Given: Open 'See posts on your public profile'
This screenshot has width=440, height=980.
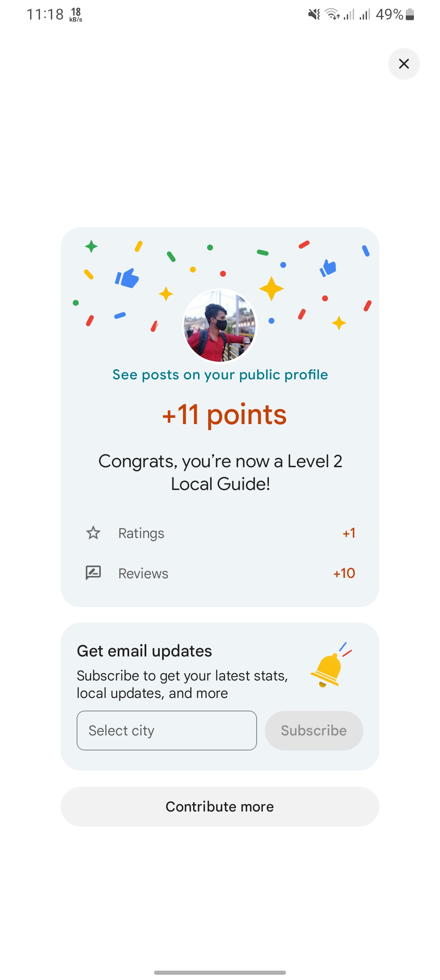Looking at the screenshot, I should click(x=220, y=375).
